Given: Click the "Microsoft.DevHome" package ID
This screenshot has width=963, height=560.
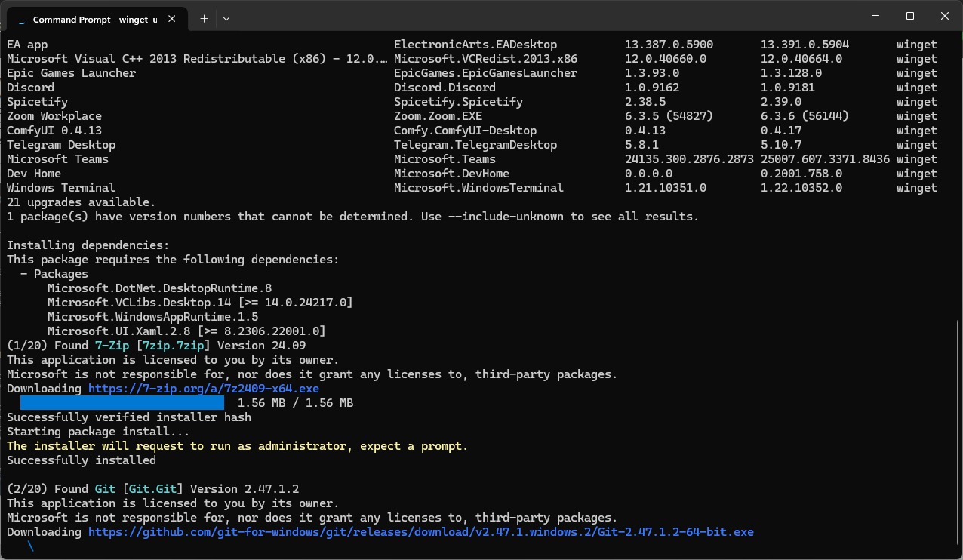Looking at the screenshot, I should pos(452,174).
